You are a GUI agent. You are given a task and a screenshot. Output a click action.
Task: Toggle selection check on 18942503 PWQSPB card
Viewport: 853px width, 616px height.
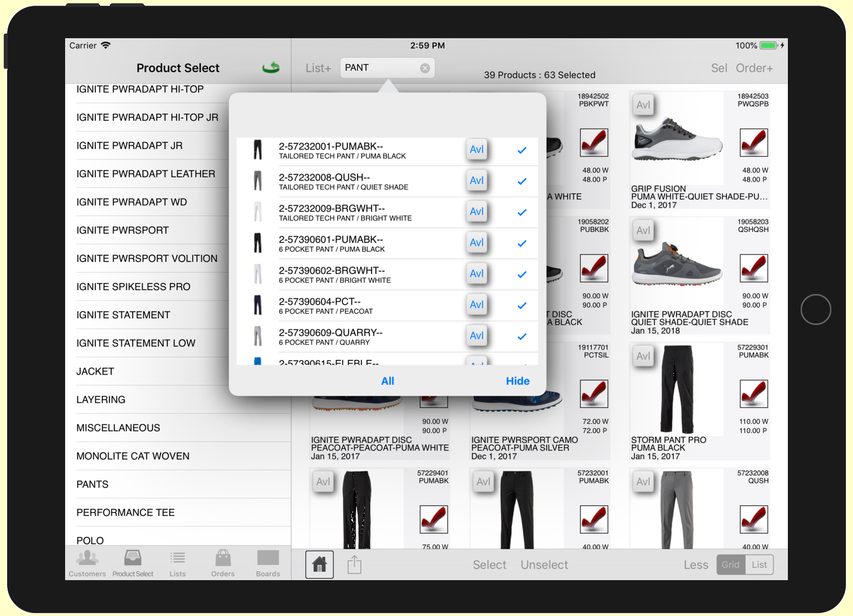[x=753, y=143]
